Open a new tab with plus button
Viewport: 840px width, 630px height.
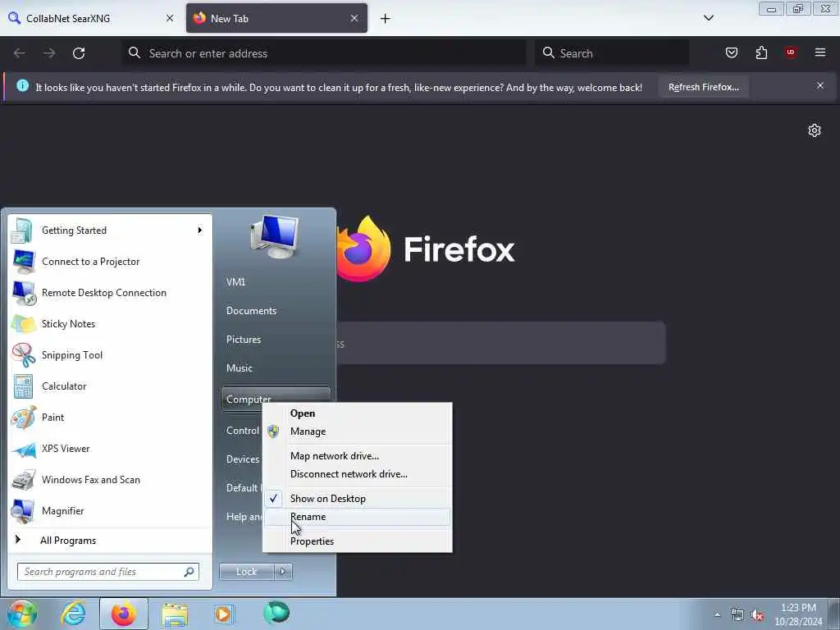tap(386, 19)
